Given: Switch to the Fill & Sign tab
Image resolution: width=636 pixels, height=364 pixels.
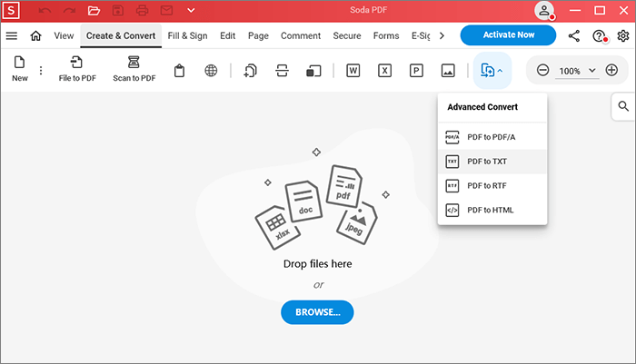Looking at the screenshot, I should 189,36.
